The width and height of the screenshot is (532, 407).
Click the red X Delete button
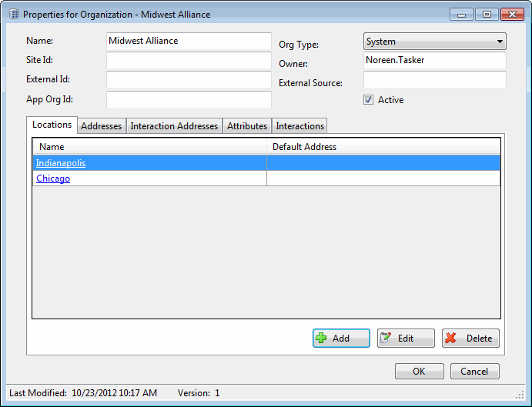470,339
